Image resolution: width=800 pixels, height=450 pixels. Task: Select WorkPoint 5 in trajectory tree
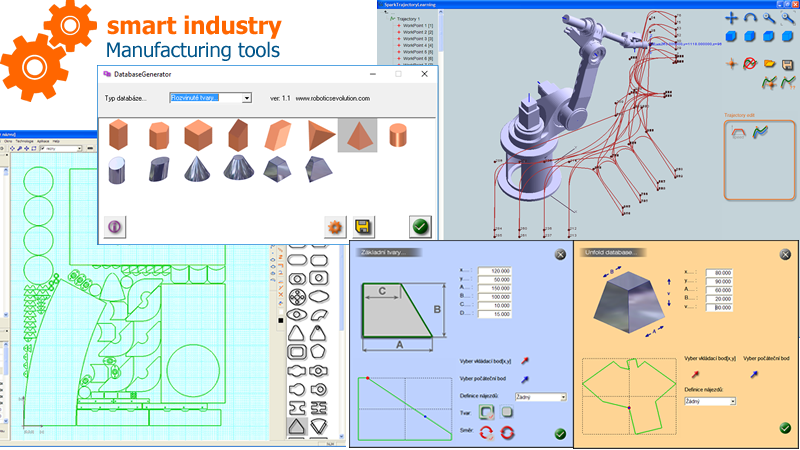click(418, 52)
